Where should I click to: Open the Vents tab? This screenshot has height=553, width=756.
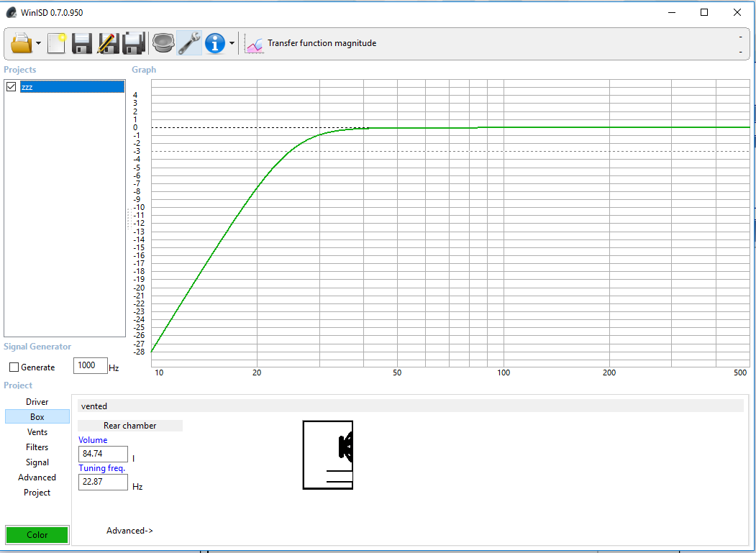coord(37,432)
